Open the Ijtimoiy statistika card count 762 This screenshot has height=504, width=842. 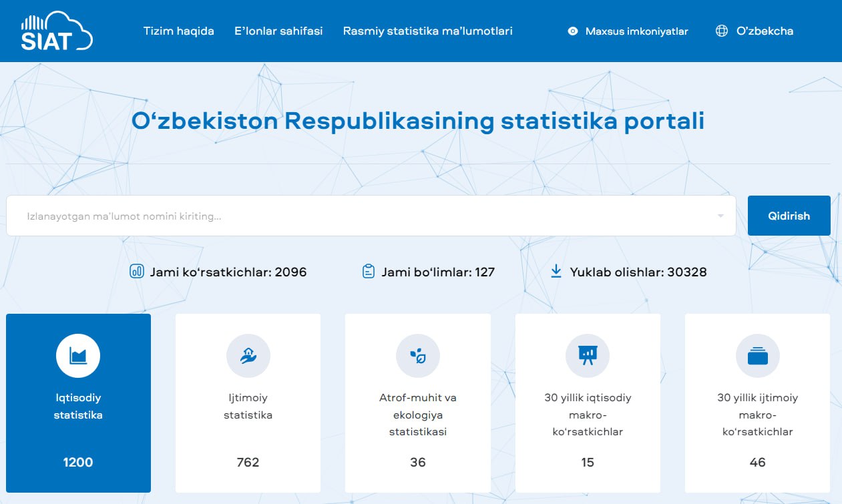point(248,462)
